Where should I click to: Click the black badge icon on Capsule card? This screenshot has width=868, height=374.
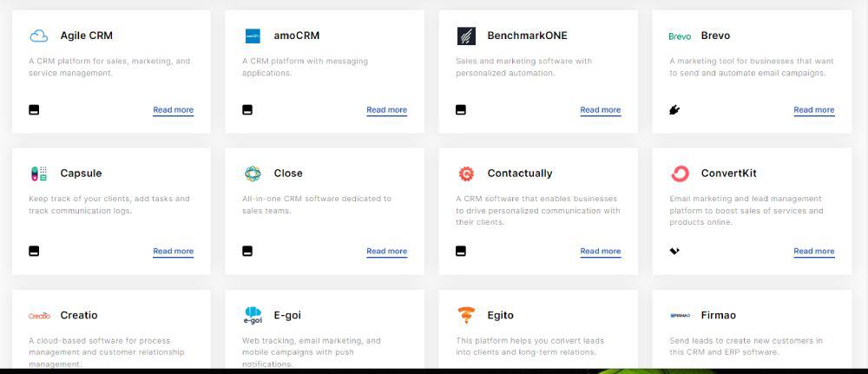click(x=34, y=251)
